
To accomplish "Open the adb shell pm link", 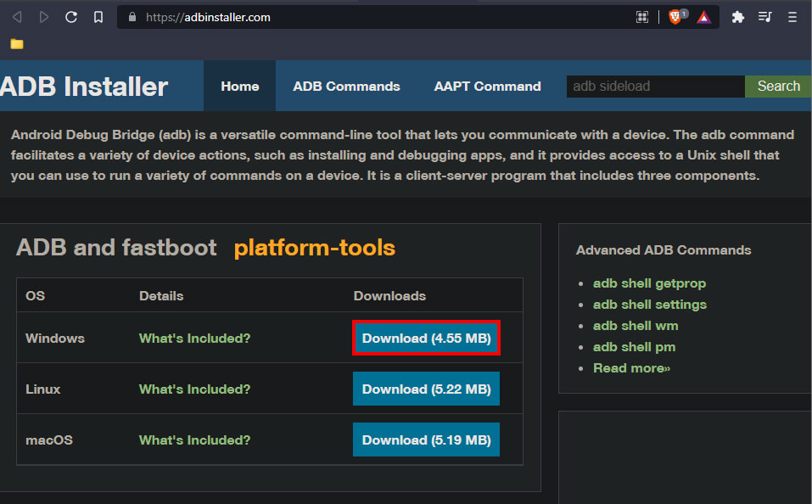I will 635,347.
